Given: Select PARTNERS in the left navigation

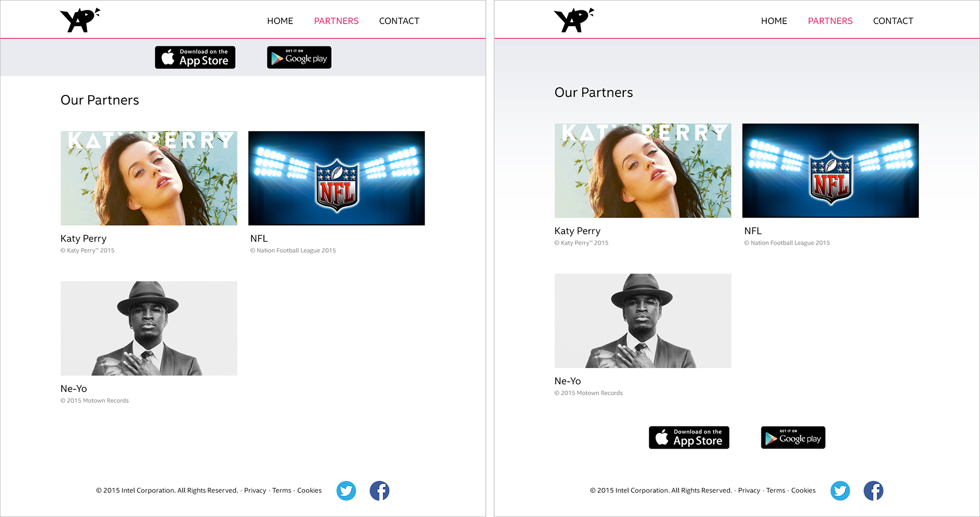Looking at the screenshot, I should click(x=336, y=21).
